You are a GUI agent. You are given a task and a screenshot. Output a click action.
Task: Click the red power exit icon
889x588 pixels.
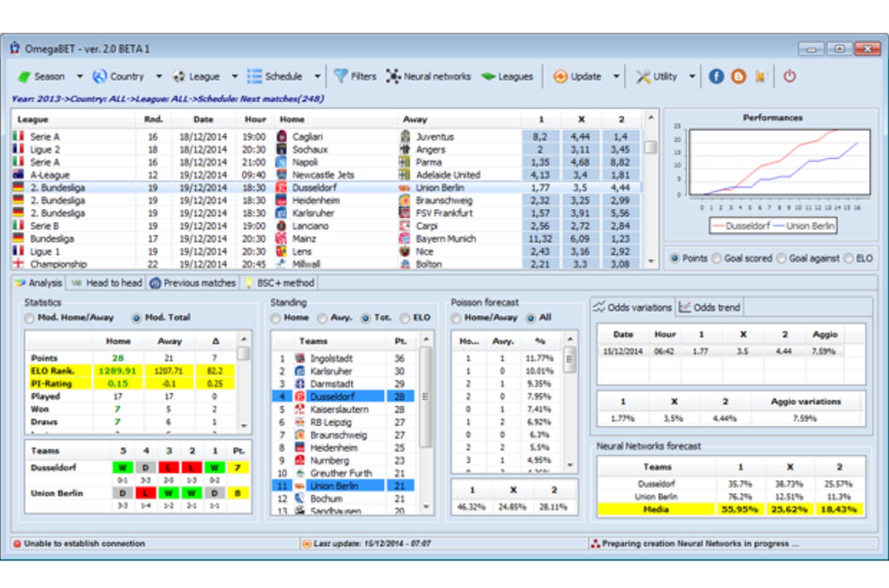pos(790,76)
